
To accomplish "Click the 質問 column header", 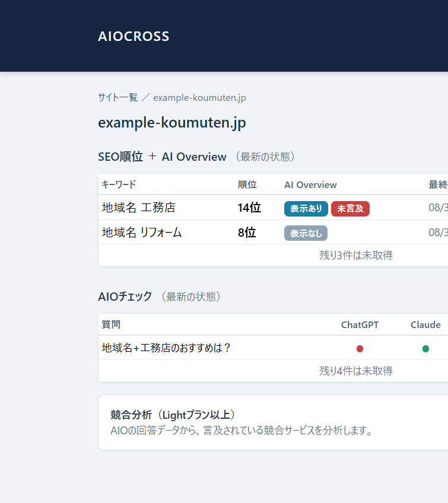I will tap(111, 324).
